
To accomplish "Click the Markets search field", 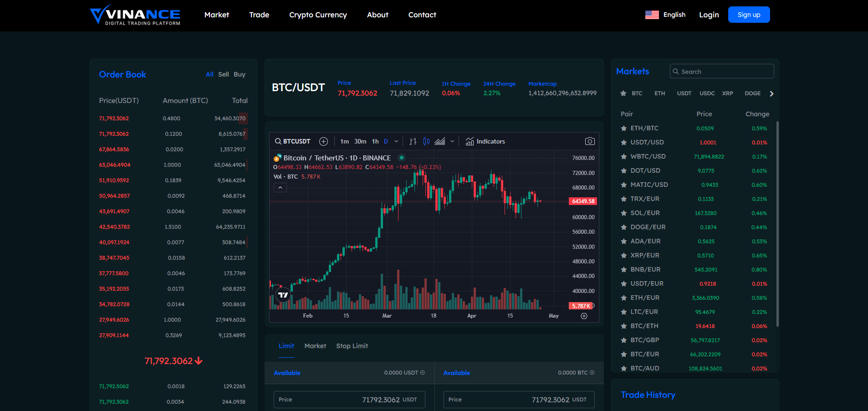I will point(724,72).
